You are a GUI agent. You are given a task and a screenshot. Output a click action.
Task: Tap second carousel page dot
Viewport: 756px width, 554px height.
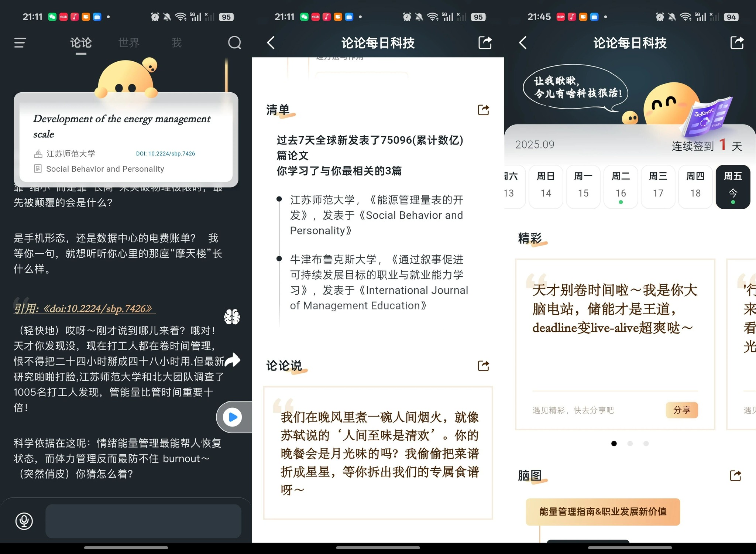(630, 443)
